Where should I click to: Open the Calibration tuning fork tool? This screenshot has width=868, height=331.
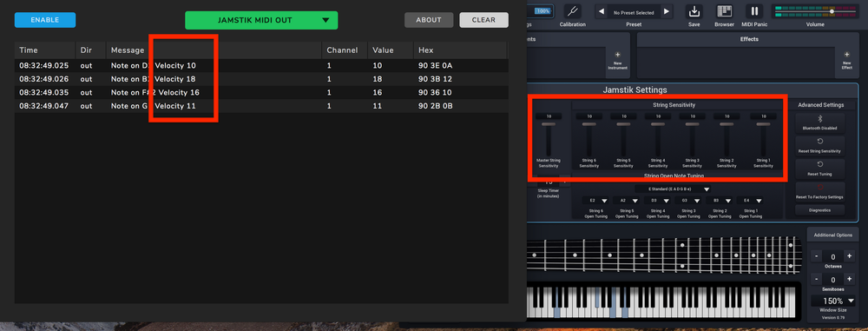[572, 11]
